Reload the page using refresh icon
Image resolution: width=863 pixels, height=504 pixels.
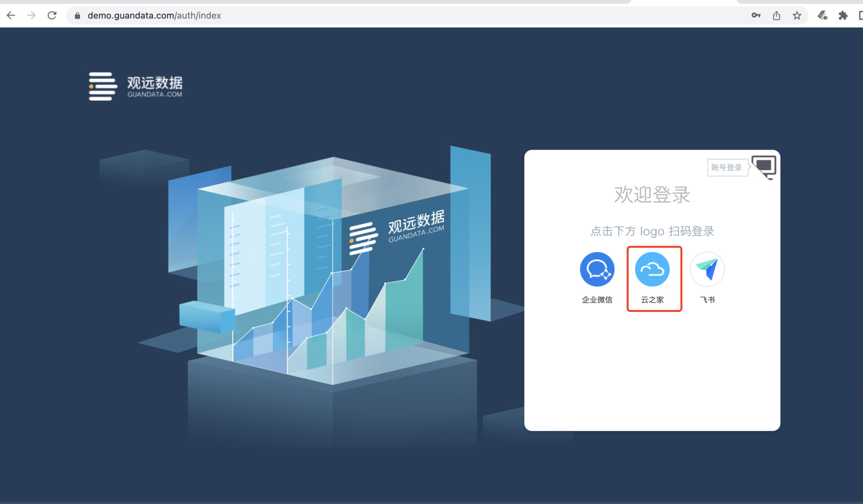[x=52, y=16]
